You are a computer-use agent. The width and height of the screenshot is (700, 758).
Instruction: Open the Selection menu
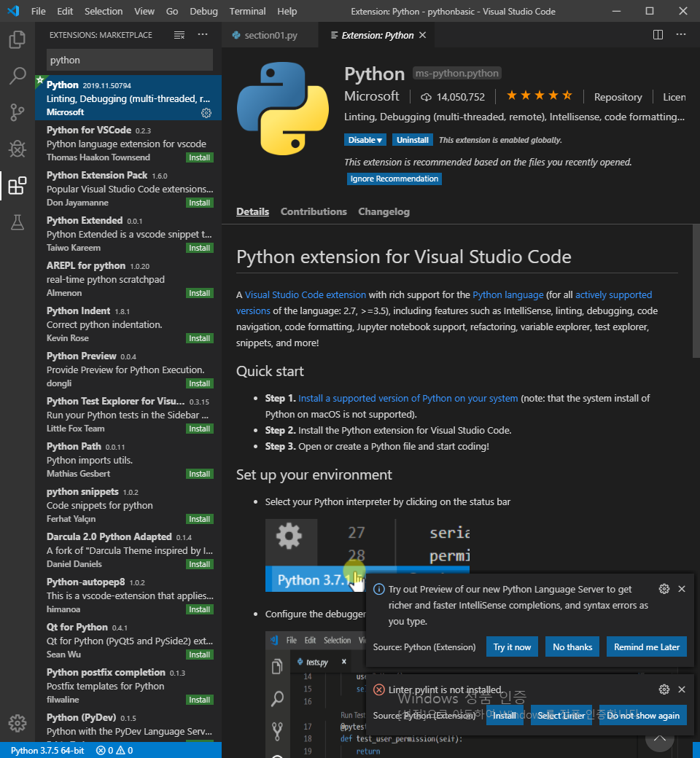pos(104,11)
